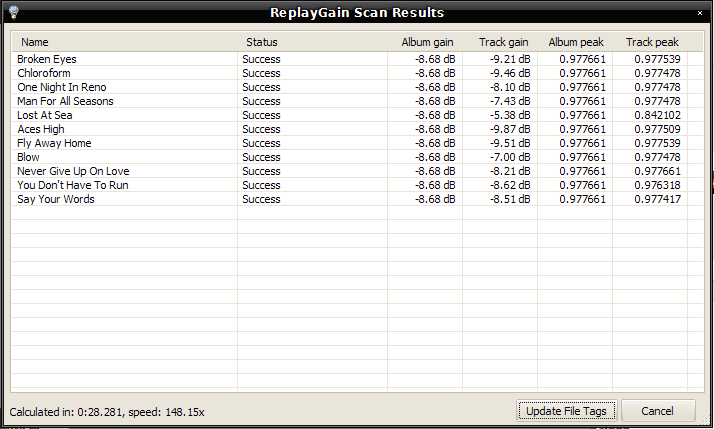This screenshot has width=714, height=429.
Task: Click the -9.87 dB track gain value
Action: pos(510,129)
